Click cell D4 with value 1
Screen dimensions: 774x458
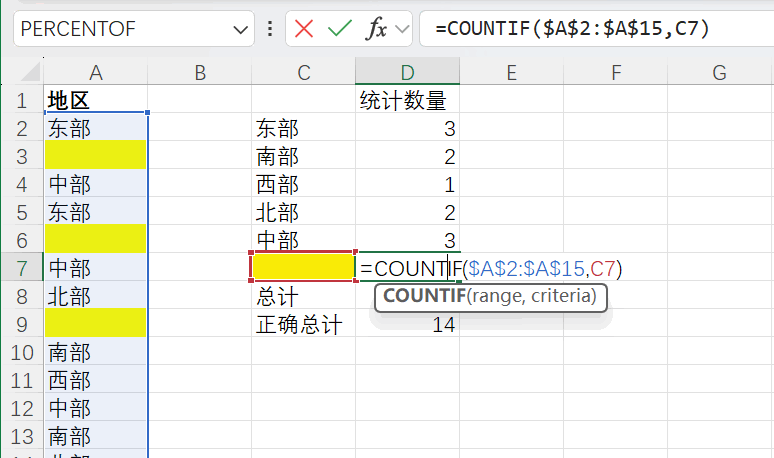(x=408, y=184)
